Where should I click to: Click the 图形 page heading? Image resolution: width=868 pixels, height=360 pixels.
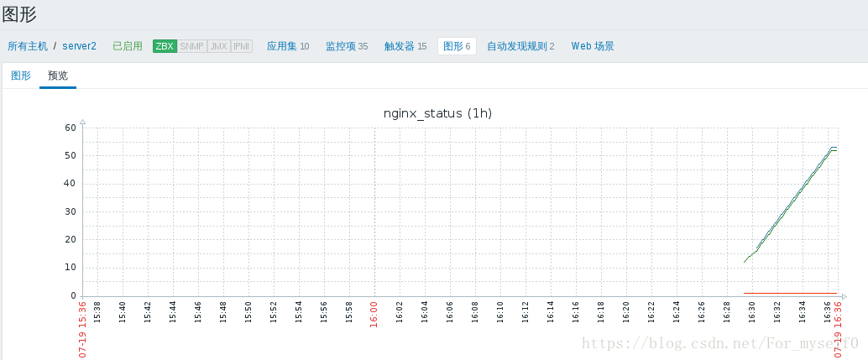coord(19,14)
